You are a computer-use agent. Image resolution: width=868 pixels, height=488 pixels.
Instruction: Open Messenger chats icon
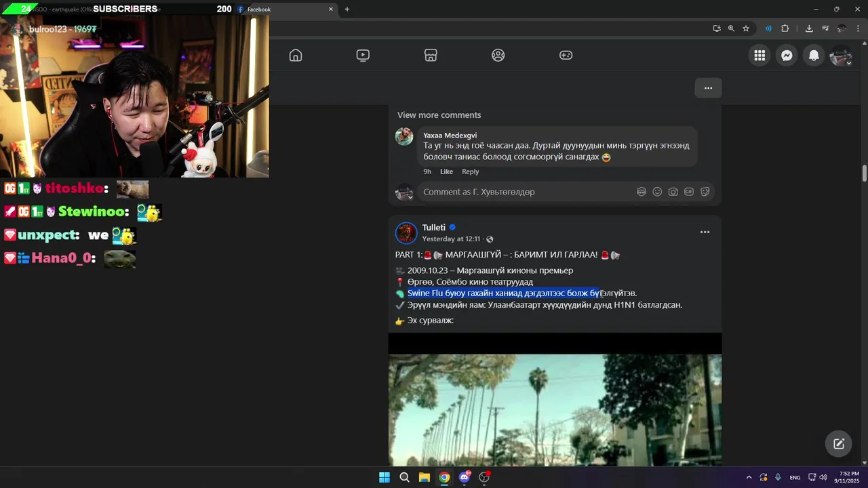(x=787, y=56)
